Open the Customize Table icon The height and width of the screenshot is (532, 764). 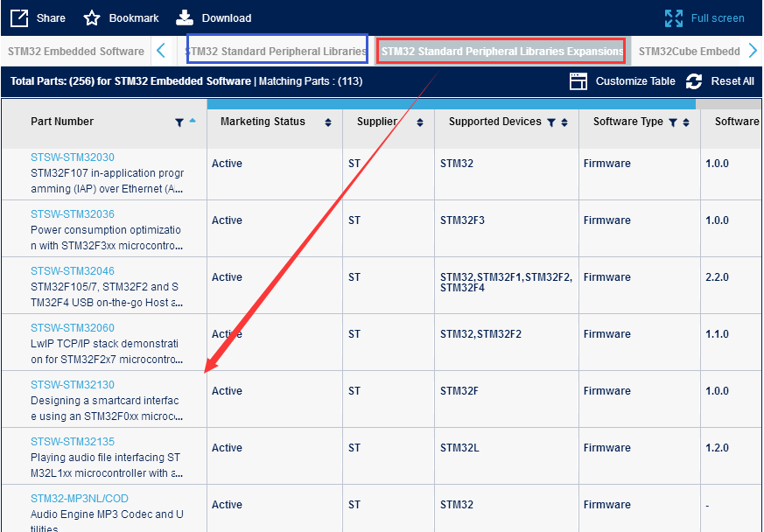(x=578, y=81)
